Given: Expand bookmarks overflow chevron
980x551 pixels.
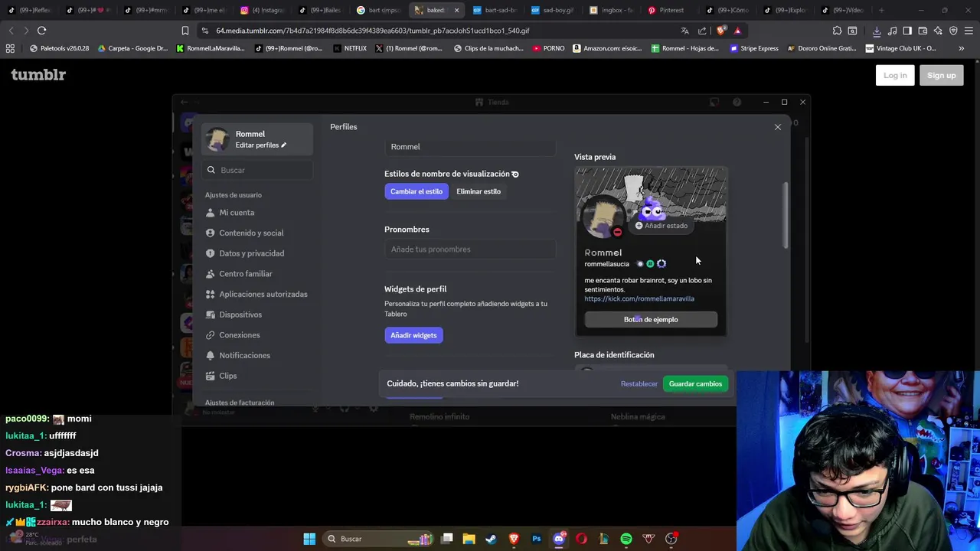Looking at the screenshot, I should pos(962,48).
